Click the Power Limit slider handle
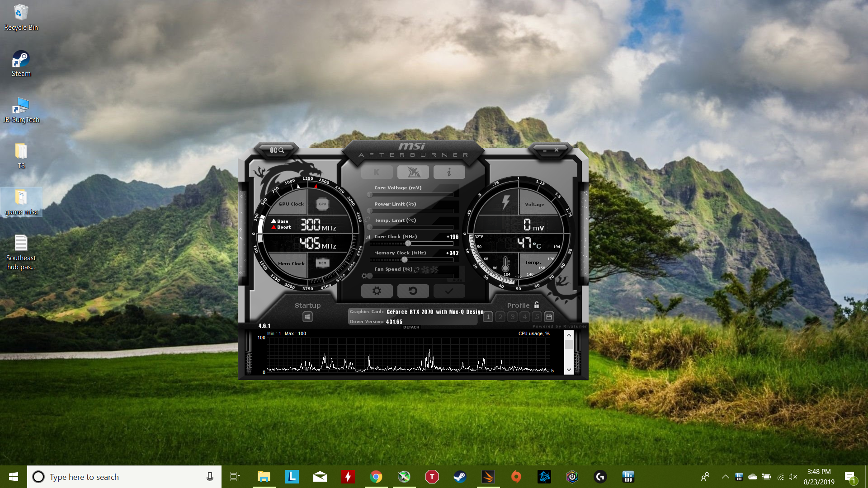Screen dimensions: 868x488 [370, 211]
